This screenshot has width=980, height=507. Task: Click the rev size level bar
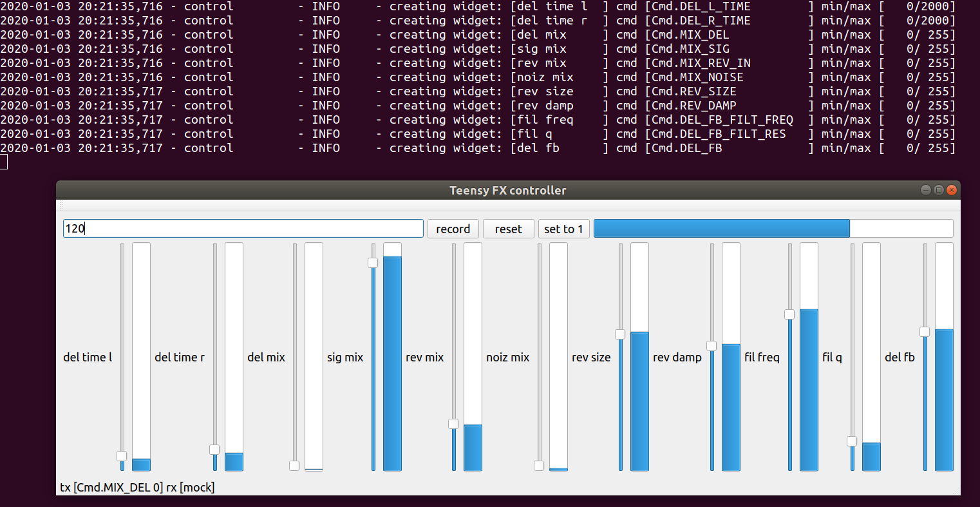[639, 357]
